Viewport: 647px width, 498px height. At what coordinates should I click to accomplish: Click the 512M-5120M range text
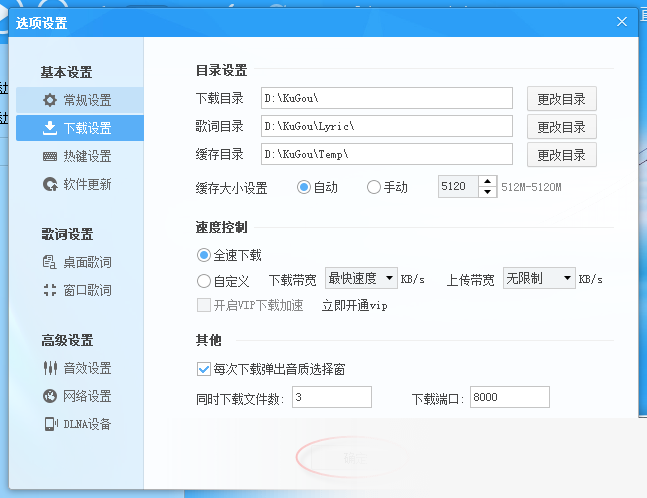click(531, 187)
